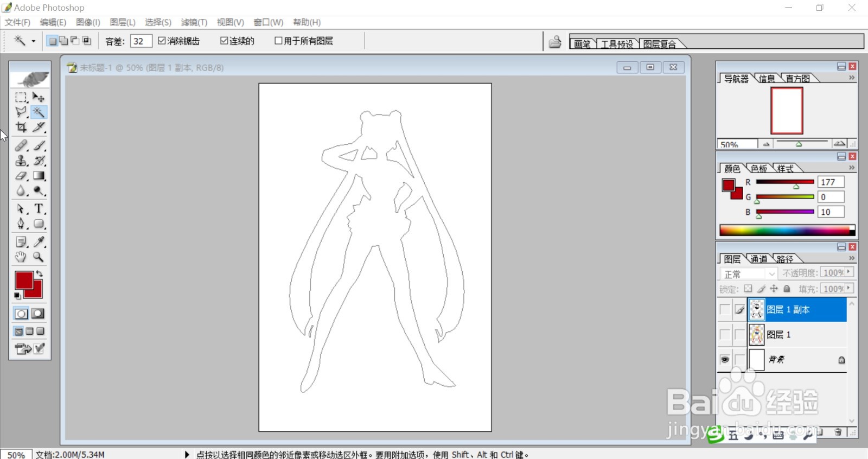Select the Crop tool

pos(21,127)
